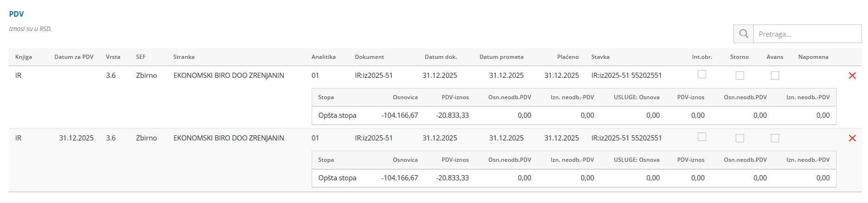
Task: Enable Storno checkbox in the first row
Action: point(740,76)
